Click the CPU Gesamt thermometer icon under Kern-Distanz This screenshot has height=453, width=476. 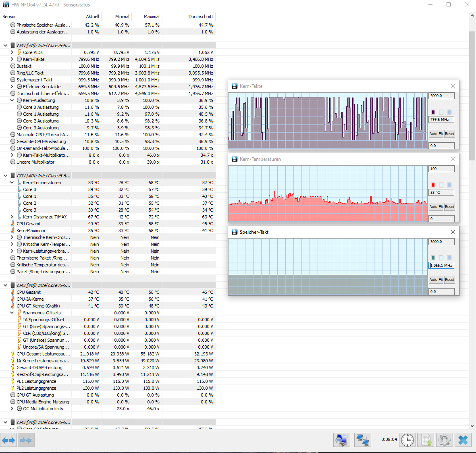tap(13, 223)
